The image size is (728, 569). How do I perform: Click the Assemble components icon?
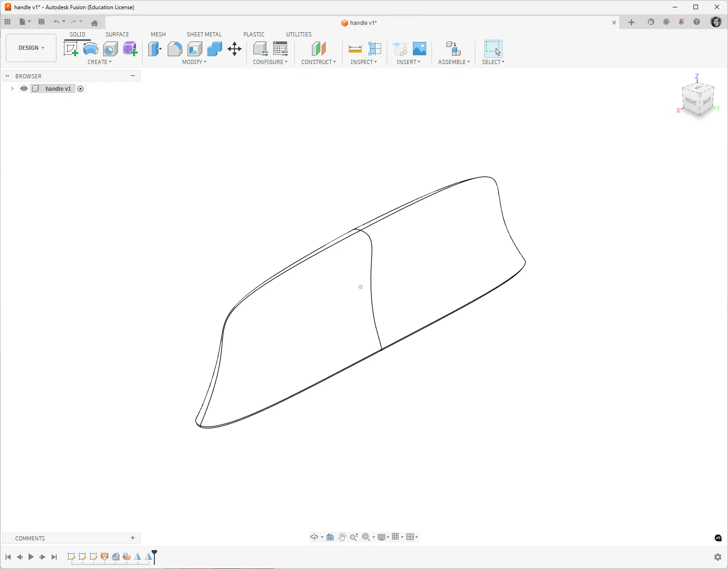[x=454, y=49]
